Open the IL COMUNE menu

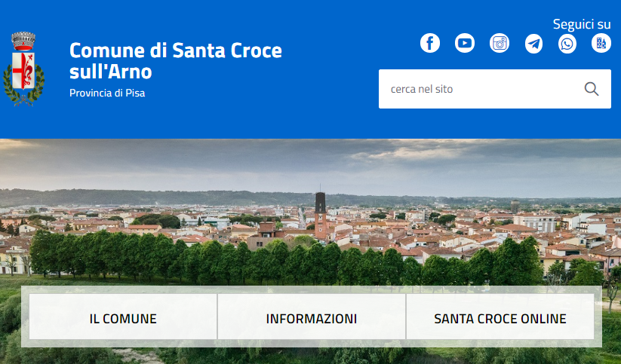(123, 319)
